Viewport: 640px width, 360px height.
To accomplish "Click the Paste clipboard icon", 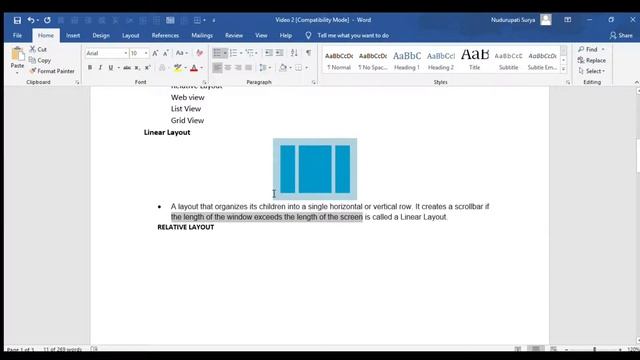I will (x=17, y=54).
